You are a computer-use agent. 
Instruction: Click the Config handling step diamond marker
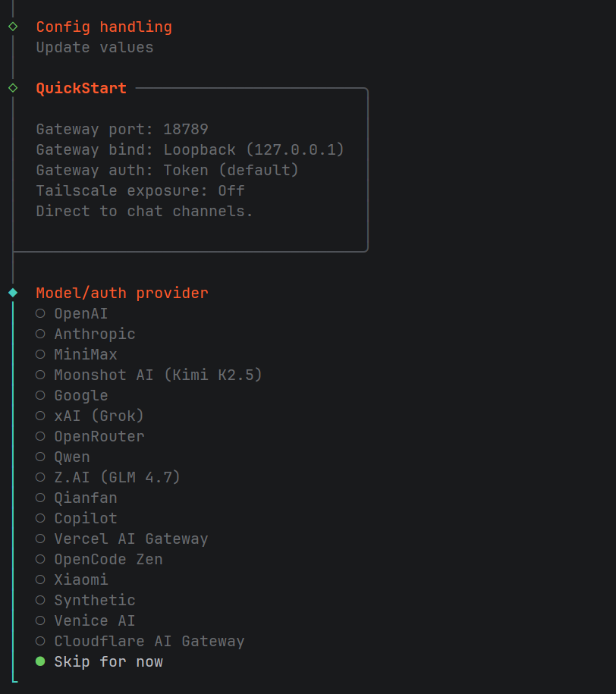point(13,27)
